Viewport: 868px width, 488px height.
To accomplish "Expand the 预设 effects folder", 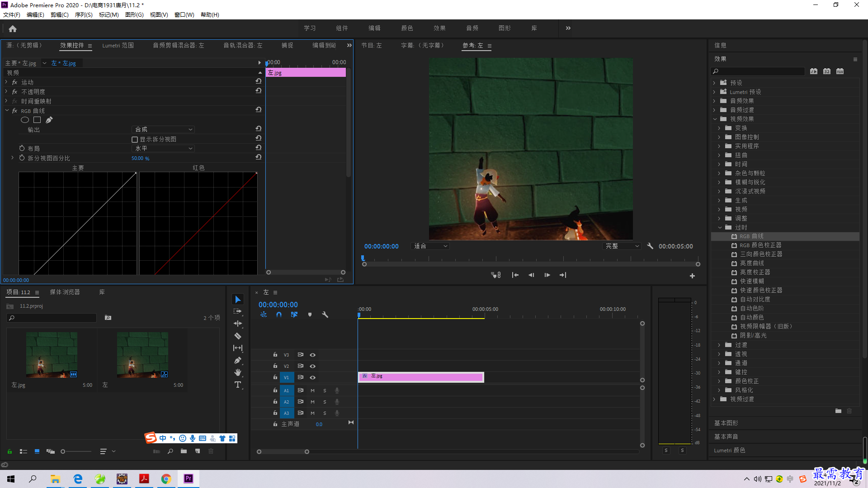I will tap(715, 83).
